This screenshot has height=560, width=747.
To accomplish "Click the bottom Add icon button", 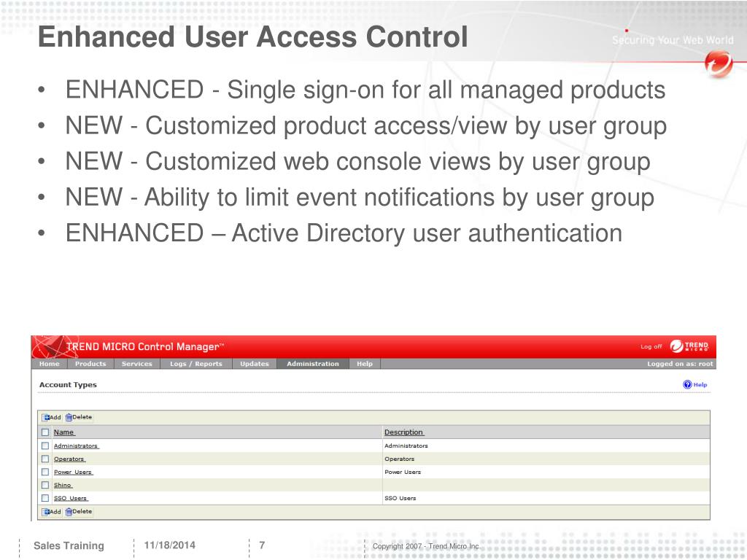I will click(x=51, y=512).
